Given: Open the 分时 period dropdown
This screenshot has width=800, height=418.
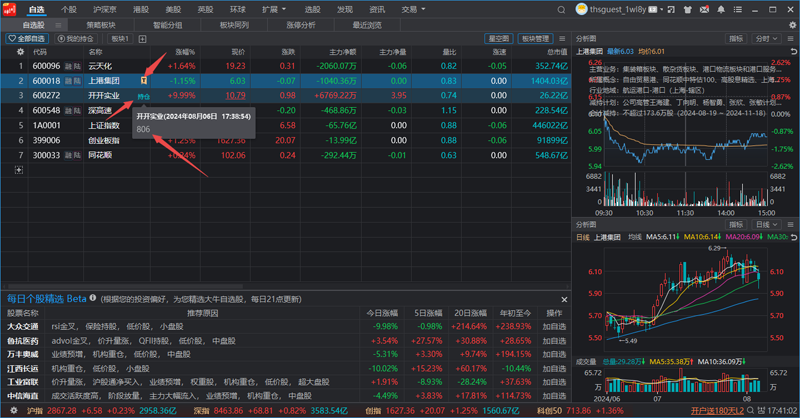Looking at the screenshot, I should click(766, 39).
